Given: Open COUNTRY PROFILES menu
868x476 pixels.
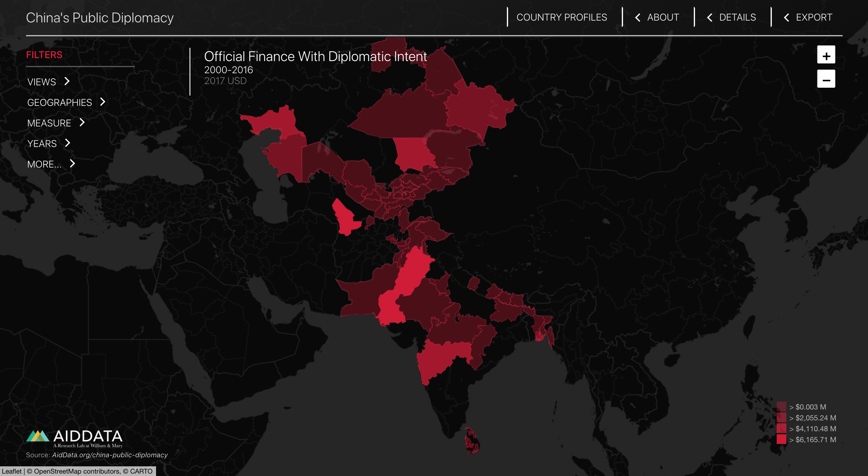Looking at the screenshot, I should pyautogui.click(x=561, y=18).
